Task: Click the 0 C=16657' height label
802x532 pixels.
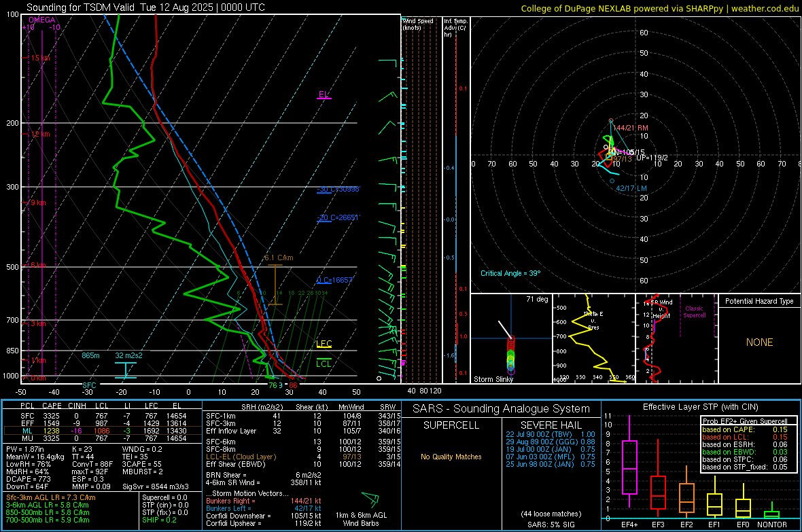Action: pos(334,280)
